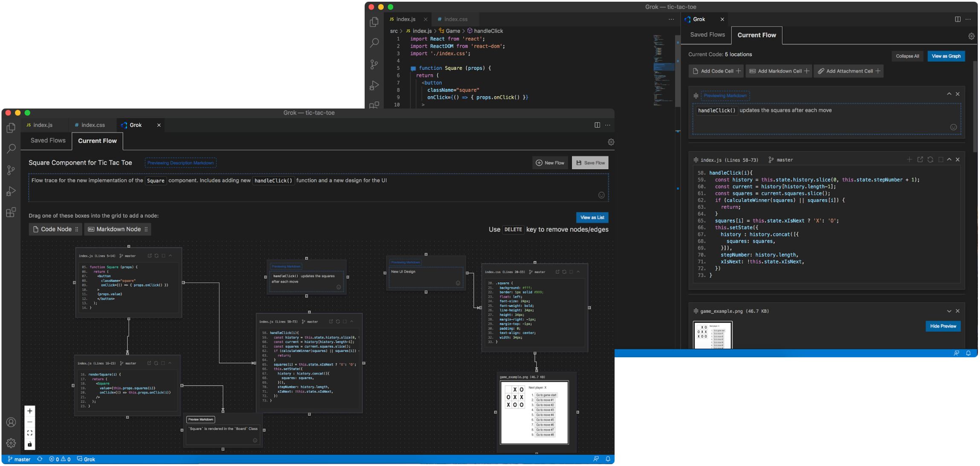The image size is (980, 466).
Task: Collapse the index.css Lines 20-33 node
Action: [578, 272]
